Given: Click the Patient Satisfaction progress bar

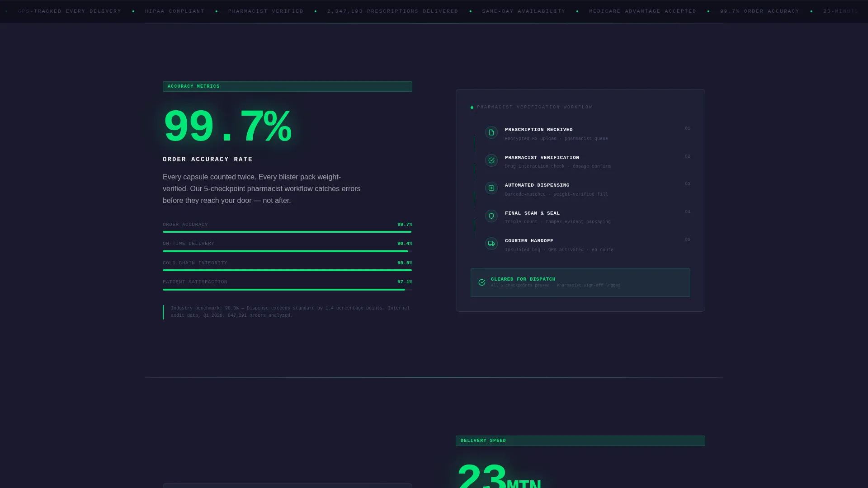Looking at the screenshot, I should (288, 290).
